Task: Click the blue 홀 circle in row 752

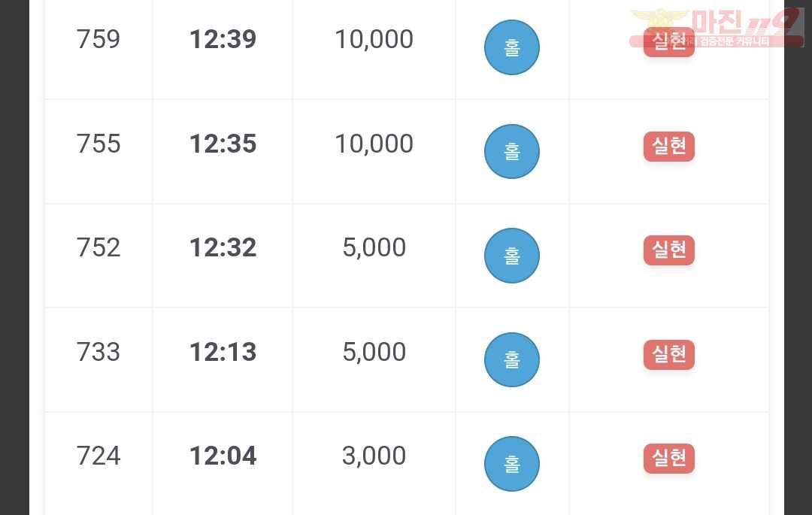Action: pyautogui.click(x=512, y=256)
